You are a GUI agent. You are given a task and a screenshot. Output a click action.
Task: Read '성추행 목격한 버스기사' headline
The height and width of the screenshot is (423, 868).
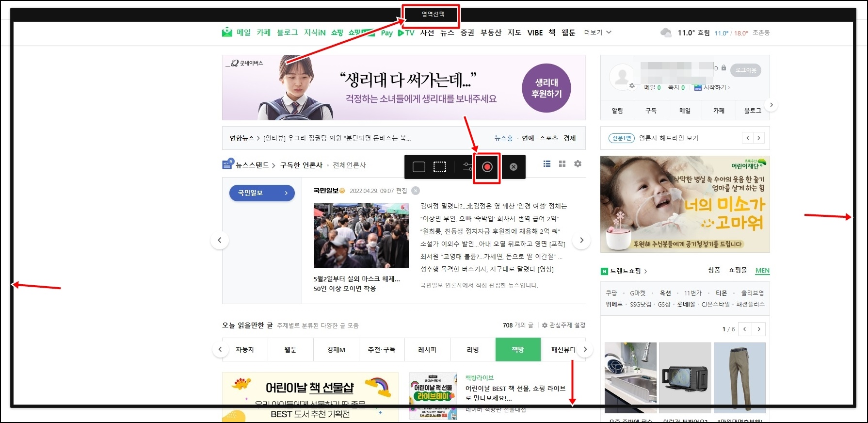(x=487, y=269)
